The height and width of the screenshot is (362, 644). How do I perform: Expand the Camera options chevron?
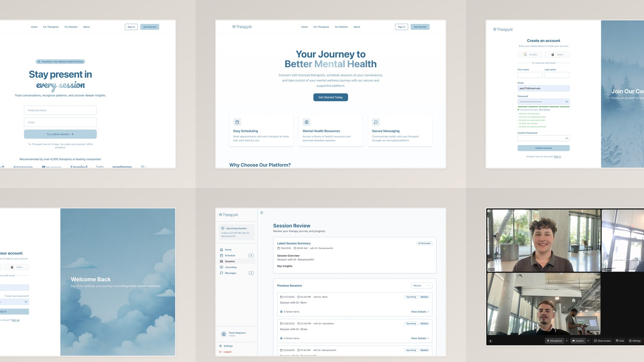tap(588, 341)
